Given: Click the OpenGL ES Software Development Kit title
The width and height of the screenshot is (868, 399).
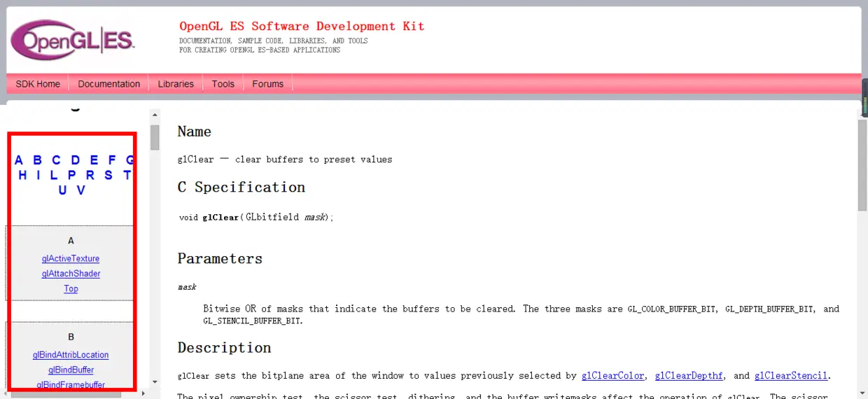Looking at the screenshot, I should point(302,27).
